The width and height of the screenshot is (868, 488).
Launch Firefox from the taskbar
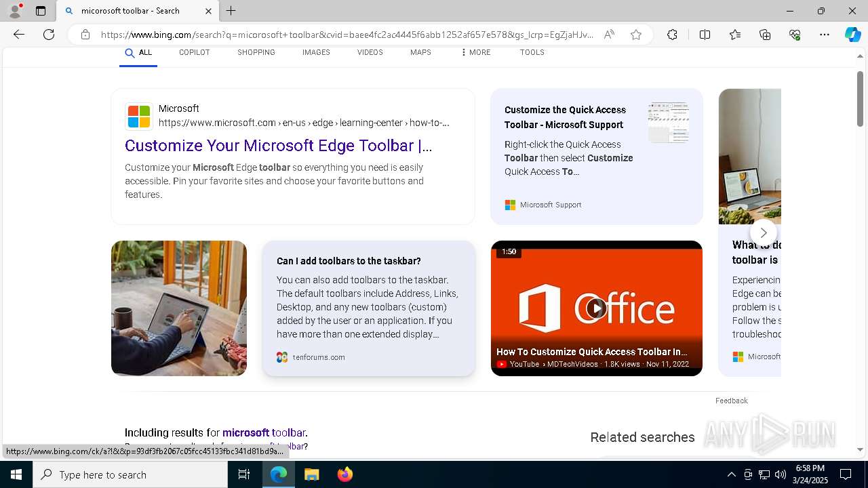click(x=345, y=474)
